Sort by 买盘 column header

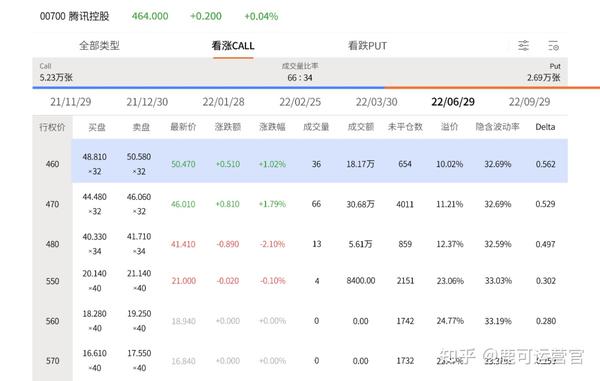click(97, 127)
